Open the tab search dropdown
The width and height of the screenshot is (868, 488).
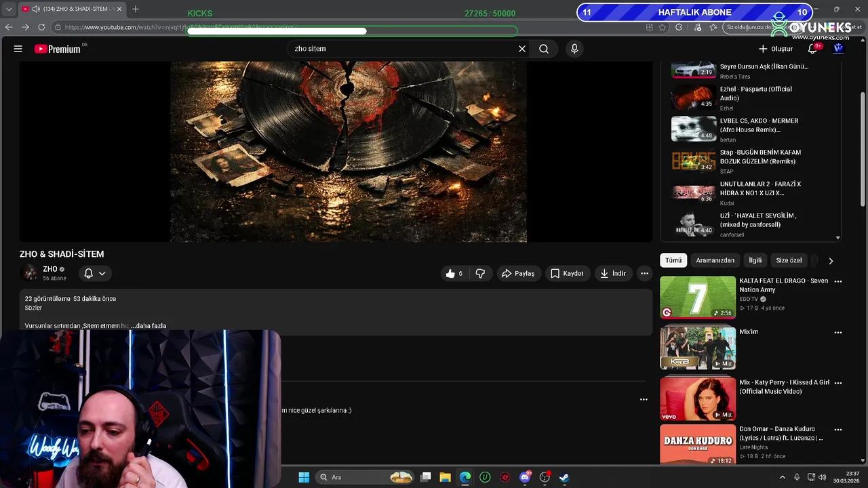click(8, 9)
